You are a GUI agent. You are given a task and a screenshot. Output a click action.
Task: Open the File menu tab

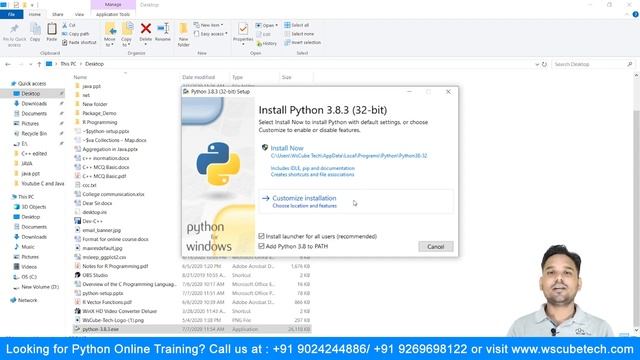(11, 14)
